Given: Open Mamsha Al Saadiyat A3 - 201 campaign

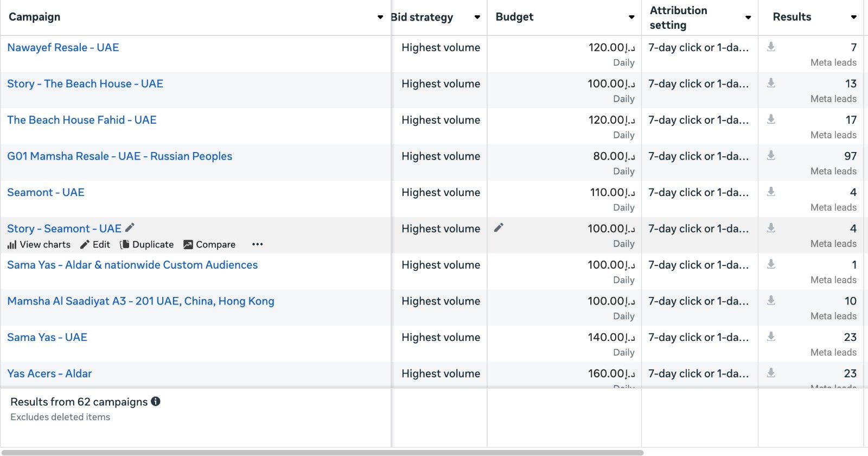Looking at the screenshot, I should tap(141, 301).
